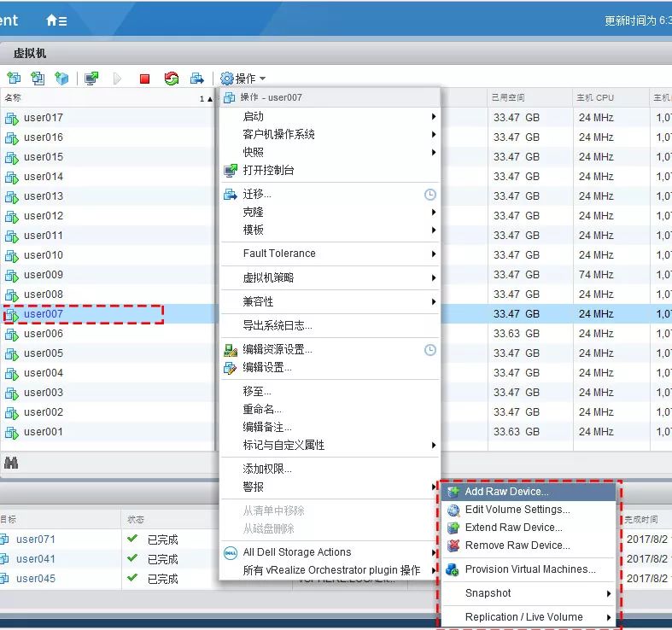Screen dimensions: 672x630
Task: Sort by the 已用空间 column header
Action: click(x=529, y=97)
